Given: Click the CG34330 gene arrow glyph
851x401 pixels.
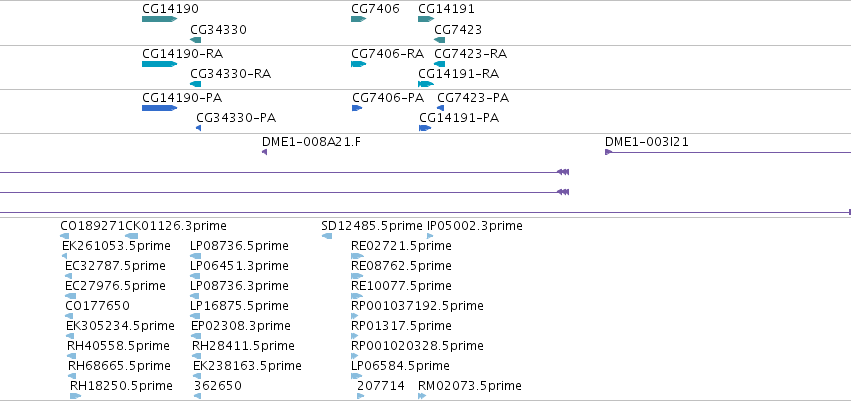Looking at the screenshot, I should [195, 40].
